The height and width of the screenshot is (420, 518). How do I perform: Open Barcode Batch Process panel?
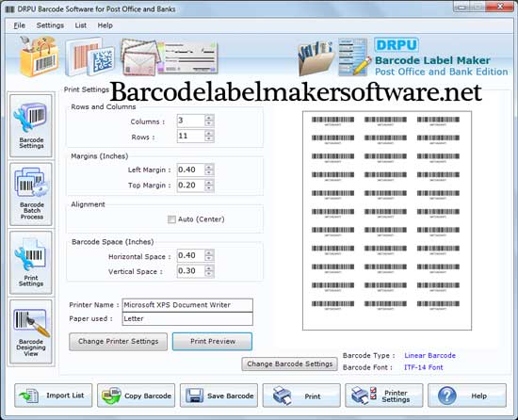[x=31, y=194]
